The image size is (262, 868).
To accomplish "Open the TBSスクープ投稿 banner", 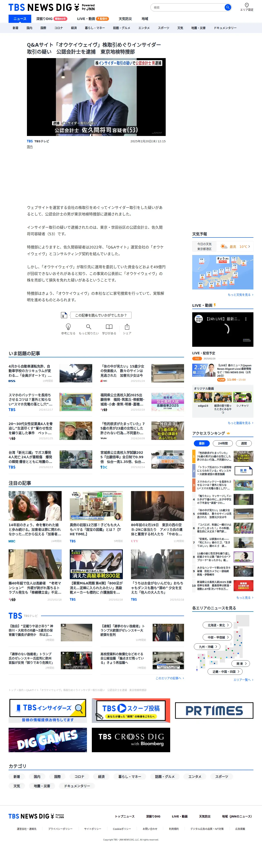I will 131,710.
